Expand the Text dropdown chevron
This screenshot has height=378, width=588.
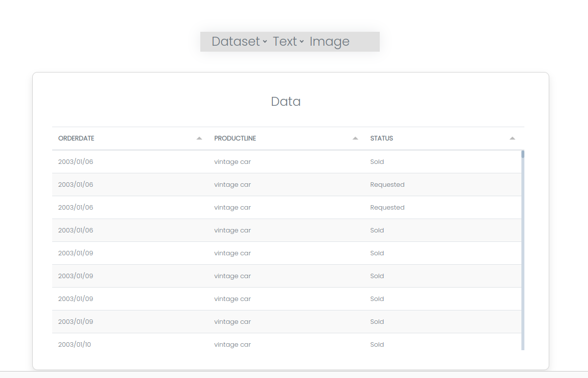(302, 42)
